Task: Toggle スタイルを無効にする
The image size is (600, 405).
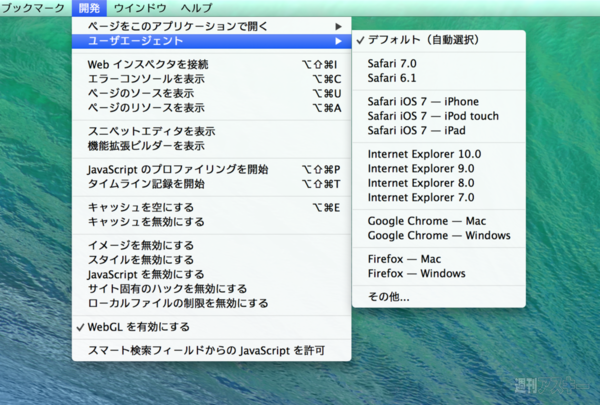Action: tap(212, 260)
